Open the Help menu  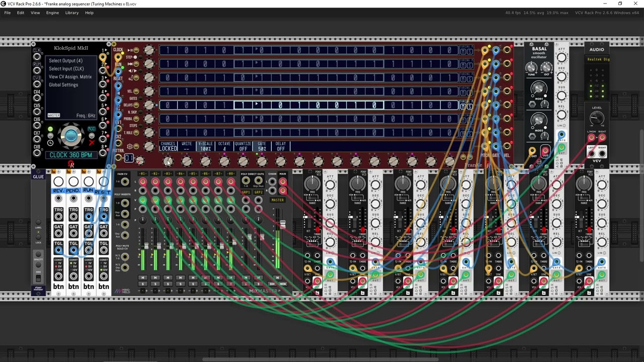(89, 13)
